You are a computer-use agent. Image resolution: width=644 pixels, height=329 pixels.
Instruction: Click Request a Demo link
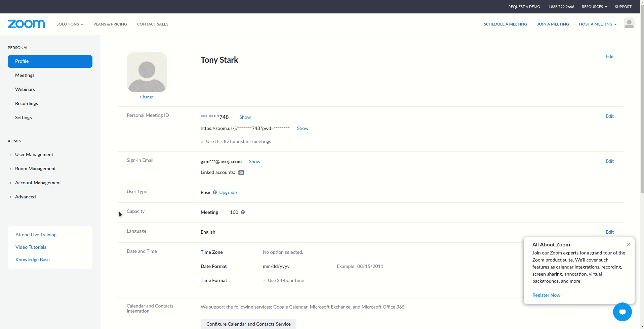(x=524, y=7)
